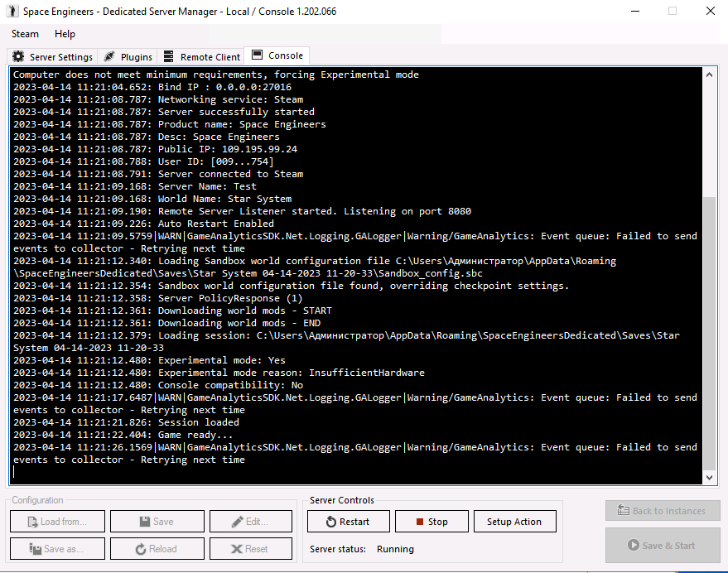The height and width of the screenshot is (573, 728).
Task: Click the Plugins tab plug icon
Action: pyautogui.click(x=109, y=57)
